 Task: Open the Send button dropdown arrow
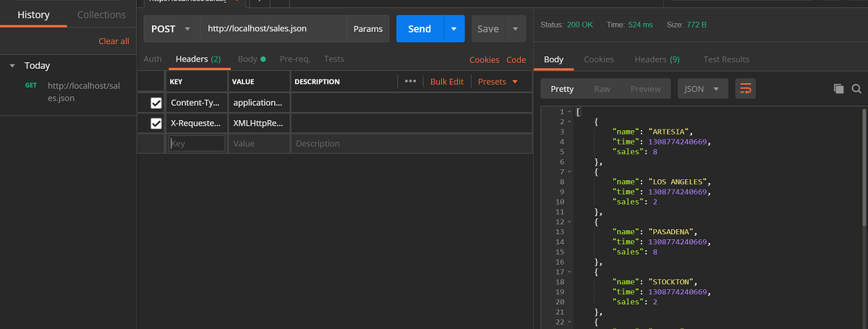[454, 29]
